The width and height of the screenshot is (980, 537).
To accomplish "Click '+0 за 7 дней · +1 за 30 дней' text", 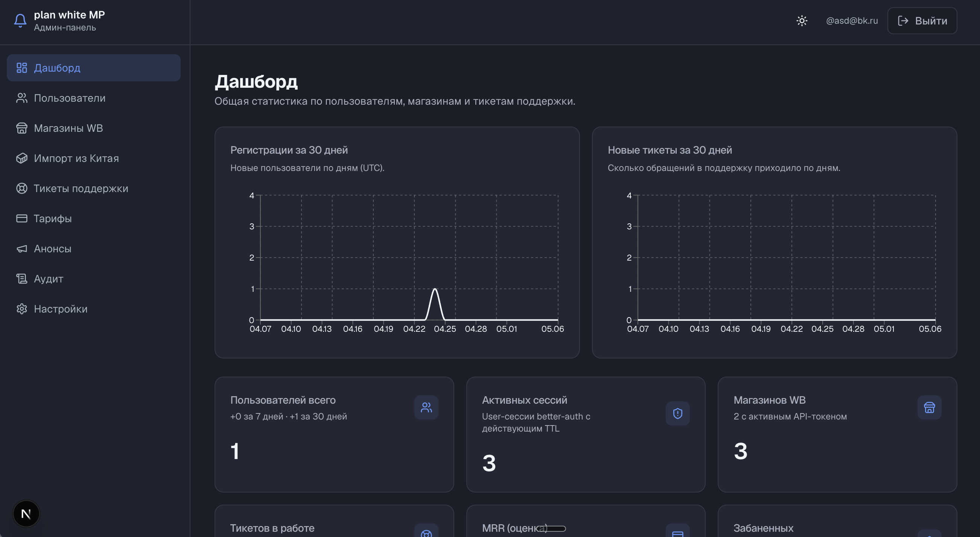I will (x=288, y=416).
